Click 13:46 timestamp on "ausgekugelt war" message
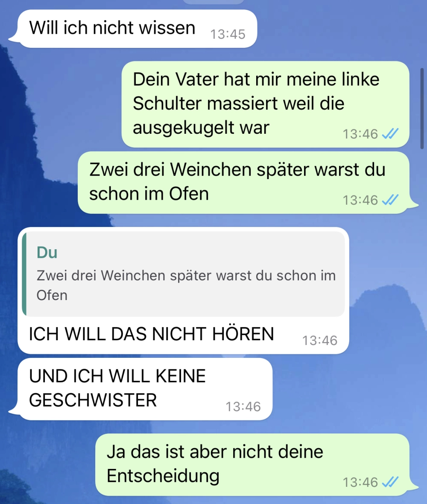This screenshot has width=427, height=504. pyautogui.click(x=360, y=134)
